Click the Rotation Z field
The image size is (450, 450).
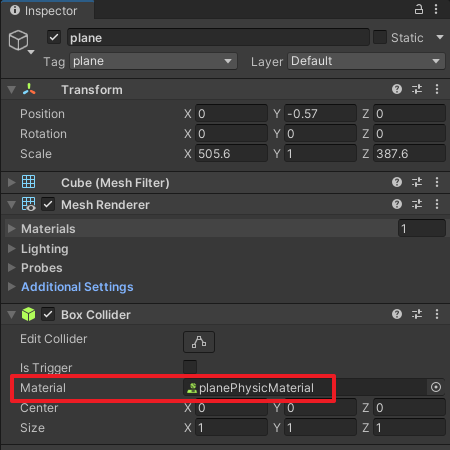pos(409,134)
